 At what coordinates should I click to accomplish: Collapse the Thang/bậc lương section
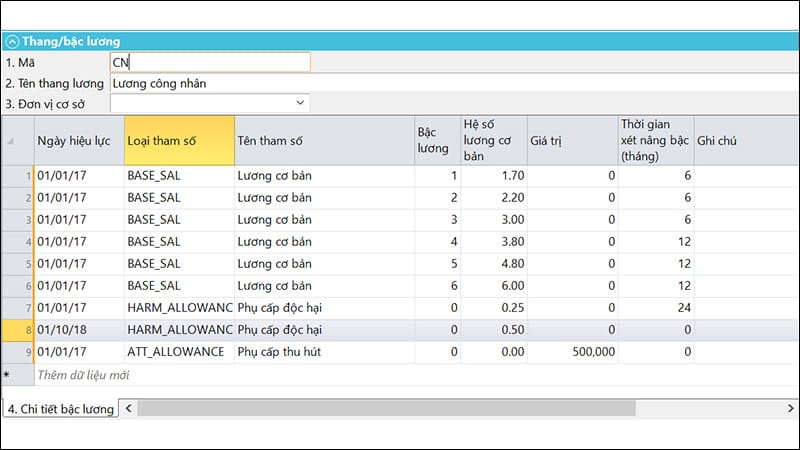pos(12,41)
